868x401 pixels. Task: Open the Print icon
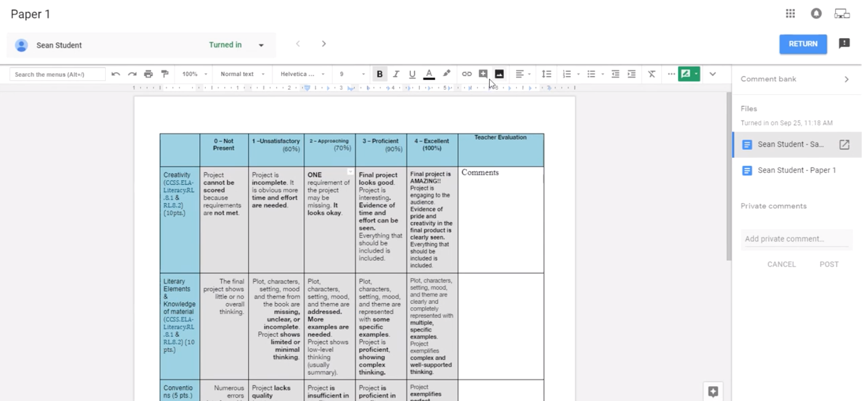point(148,73)
